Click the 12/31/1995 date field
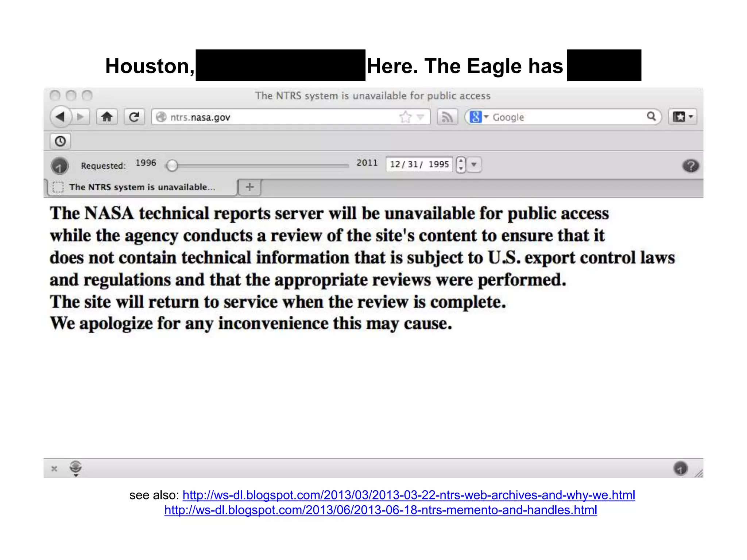Image resolution: width=747 pixels, height=560 pixels. tap(419, 164)
